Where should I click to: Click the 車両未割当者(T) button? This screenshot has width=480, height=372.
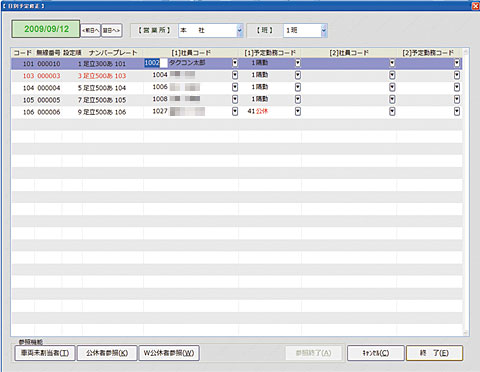pyautogui.click(x=45, y=353)
